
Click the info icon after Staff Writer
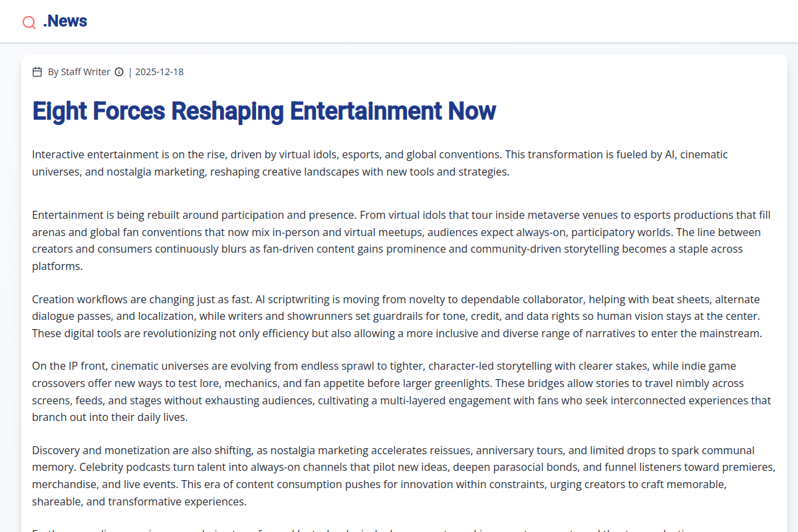119,72
